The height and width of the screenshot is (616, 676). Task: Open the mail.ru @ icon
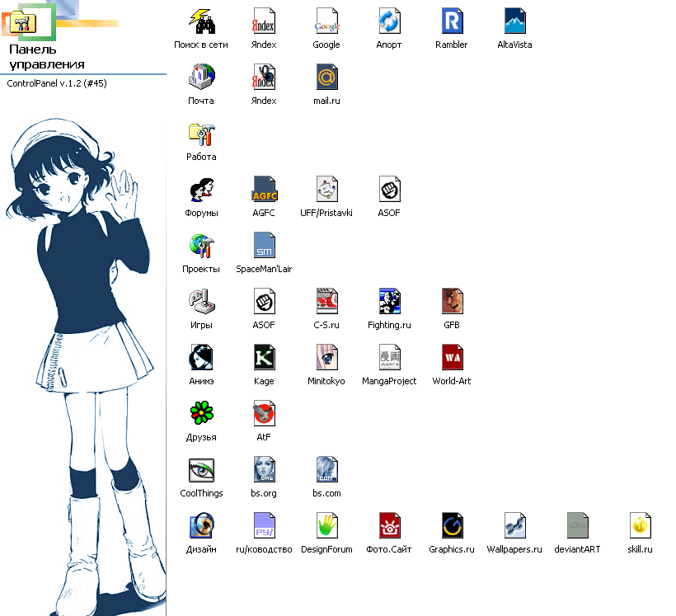coord(326,78)
